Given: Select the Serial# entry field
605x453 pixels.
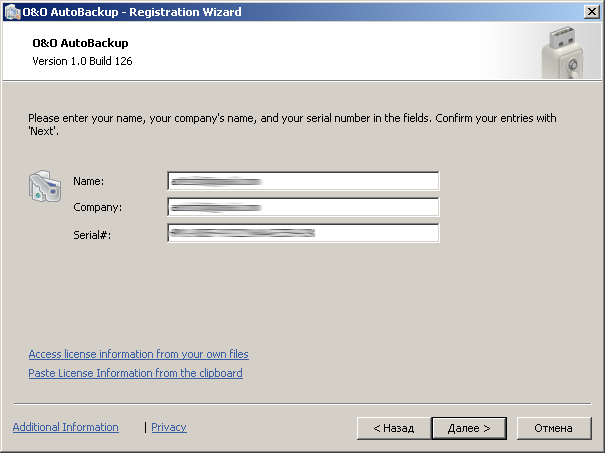Looking at the screenshot, I should click(303, 233).
